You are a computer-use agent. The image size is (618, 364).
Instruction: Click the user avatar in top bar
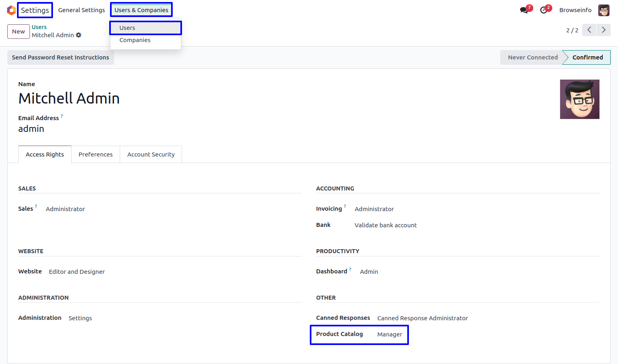(603, 10)
